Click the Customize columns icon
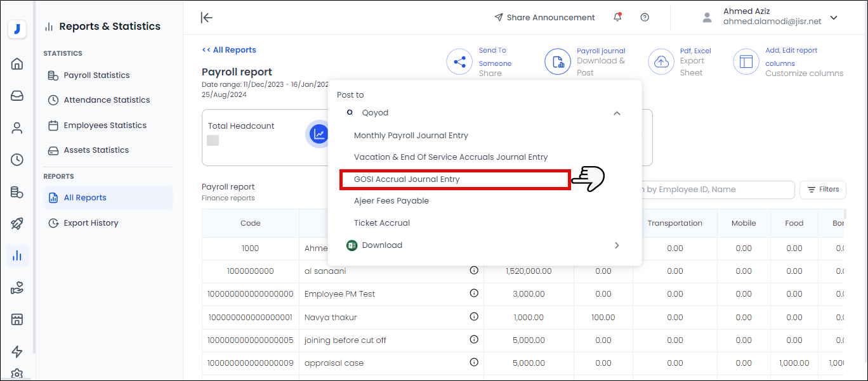 tap(746, 61)
